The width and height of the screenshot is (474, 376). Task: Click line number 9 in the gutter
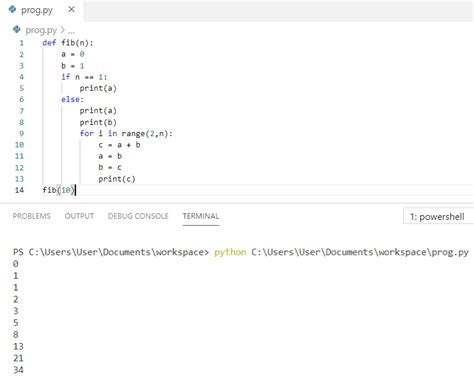(x=22, y=134)
